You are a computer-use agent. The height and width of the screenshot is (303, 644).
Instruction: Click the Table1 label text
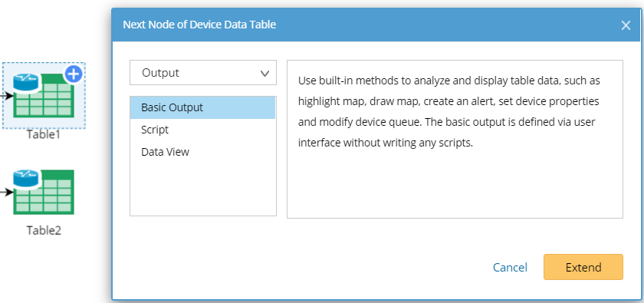click(x=44, y=134)
